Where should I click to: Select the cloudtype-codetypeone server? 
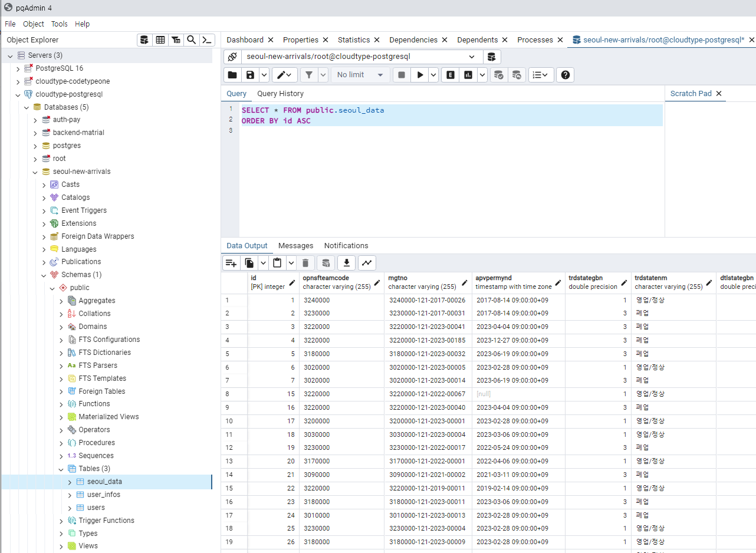pos(73,81)
